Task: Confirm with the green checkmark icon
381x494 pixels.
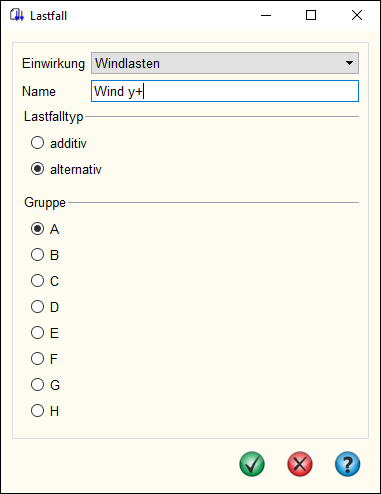Action: 252,464
